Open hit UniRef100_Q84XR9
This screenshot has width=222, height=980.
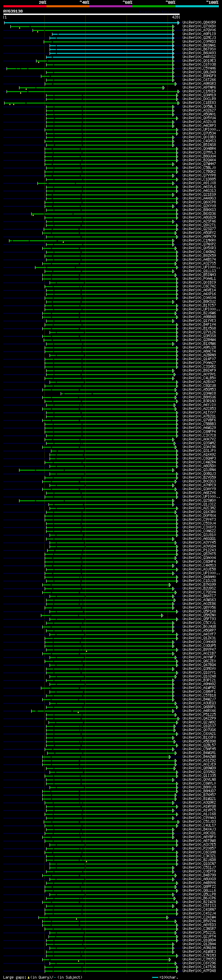pyautogui.click(x=199, y=23)
